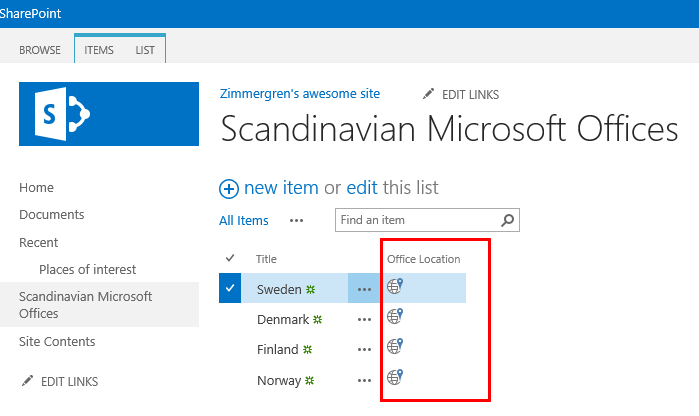
Task: Click the Denmark title text
Action: pos(283,319)
